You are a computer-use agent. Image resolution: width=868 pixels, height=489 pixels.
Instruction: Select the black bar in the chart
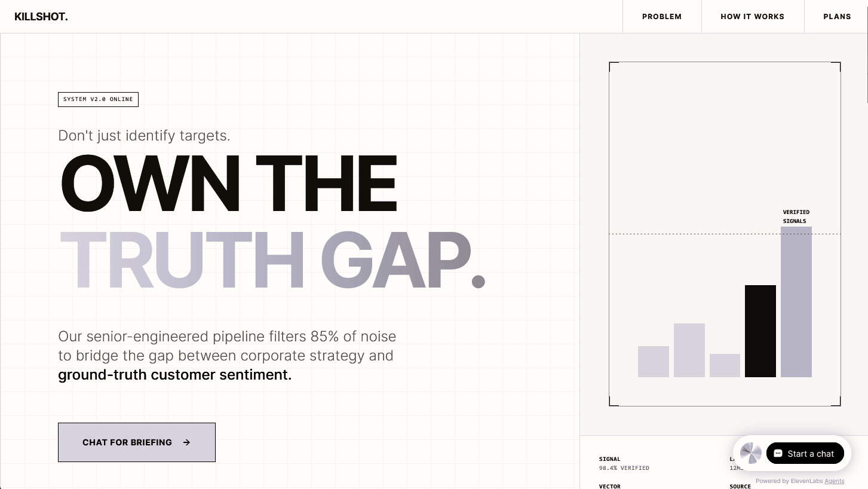click(760, 331)
